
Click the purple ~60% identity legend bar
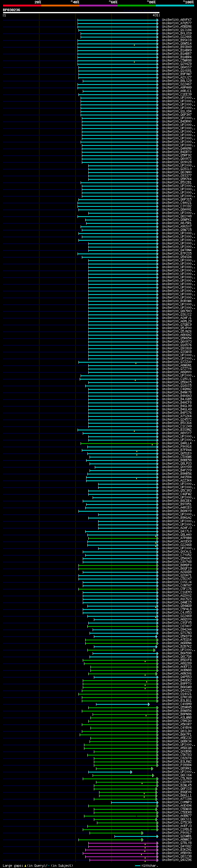99,6
